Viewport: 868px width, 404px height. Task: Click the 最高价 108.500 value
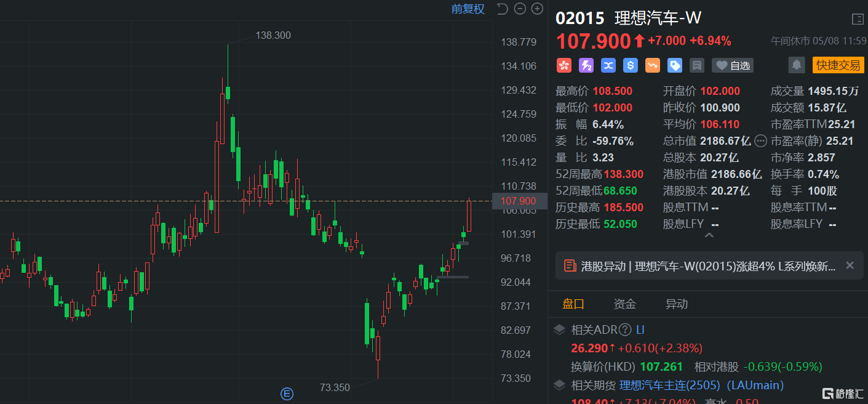613,91
